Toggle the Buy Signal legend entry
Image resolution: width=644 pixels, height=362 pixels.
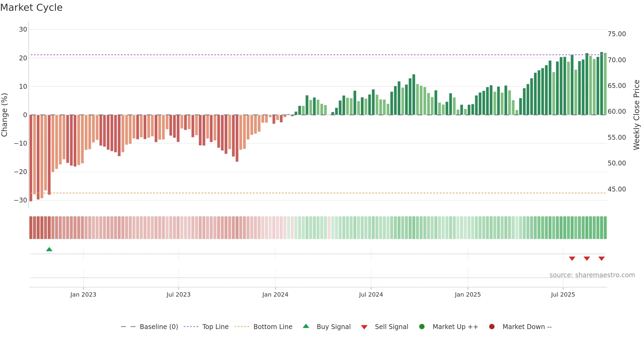[x=327, y=327]
